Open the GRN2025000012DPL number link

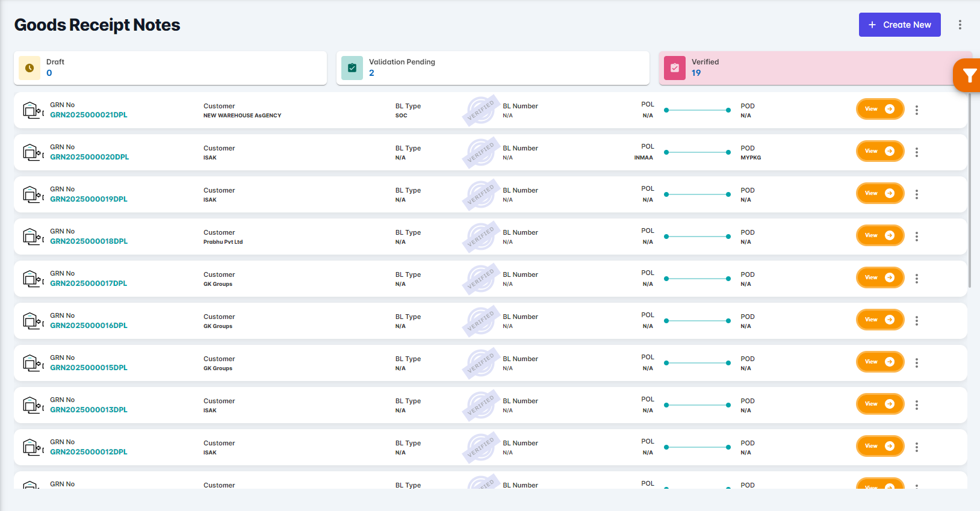(88, 452)
